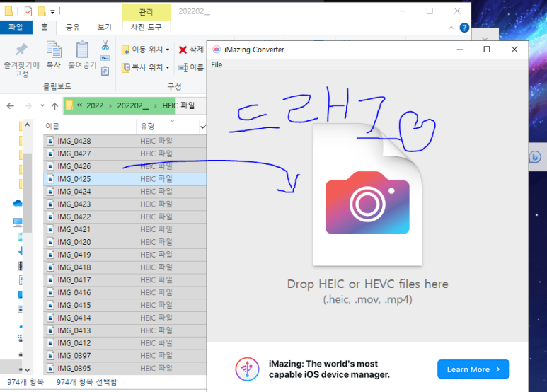Click the navigation pane scroll up arrow
The width and height of the screenshot is (547, 392).
pyautogui.click(x=28, y=125)
